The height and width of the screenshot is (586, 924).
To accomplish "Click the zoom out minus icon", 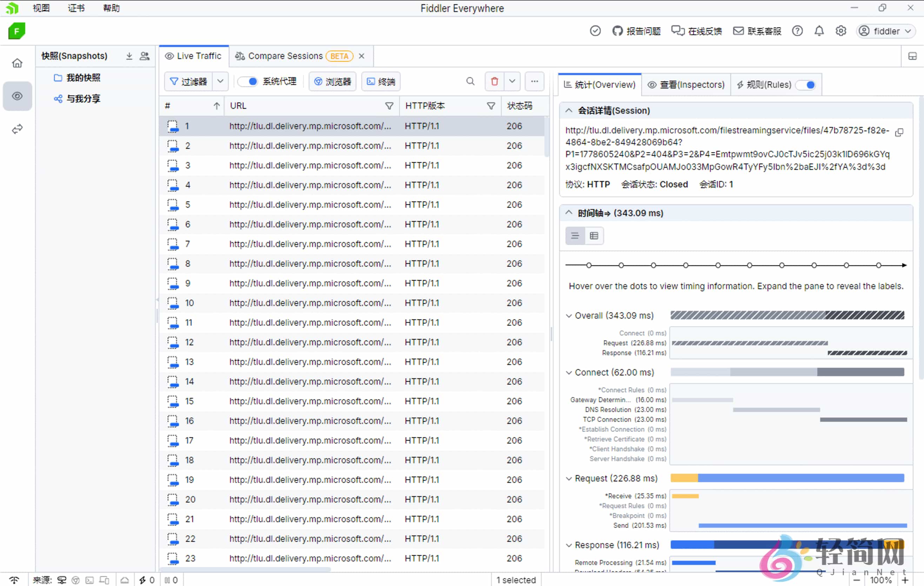I will click(x=856, y=580).
